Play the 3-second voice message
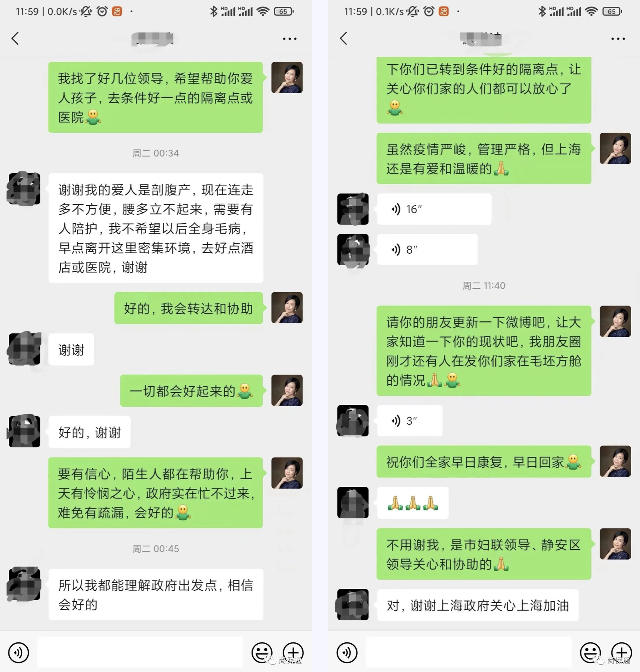 pos(410,421)
